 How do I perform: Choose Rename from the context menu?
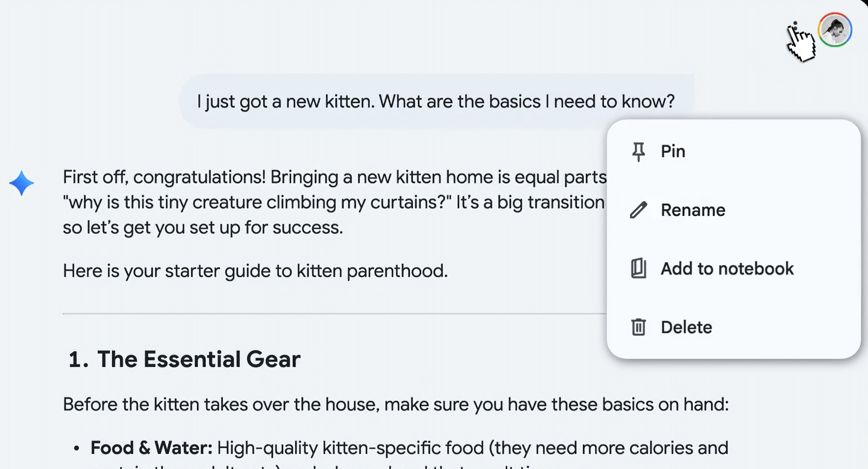693,210
